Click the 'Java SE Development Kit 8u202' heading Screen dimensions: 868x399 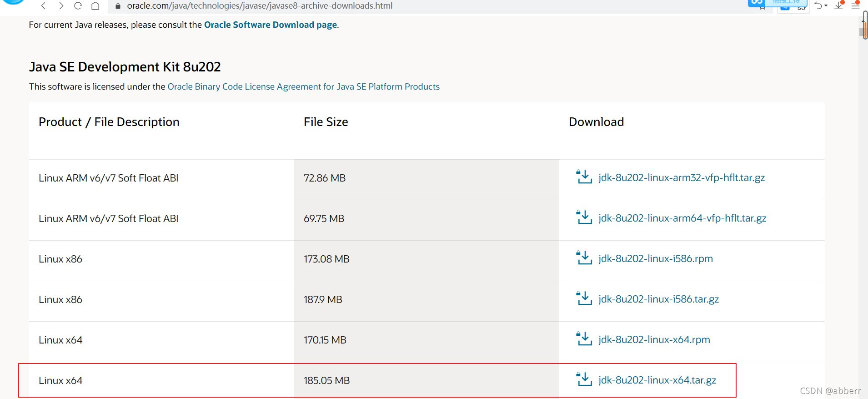coord(125,67)
